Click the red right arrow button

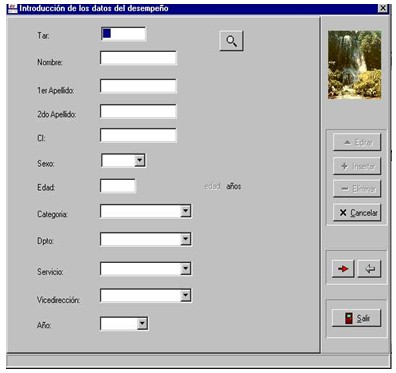point(343,269)
